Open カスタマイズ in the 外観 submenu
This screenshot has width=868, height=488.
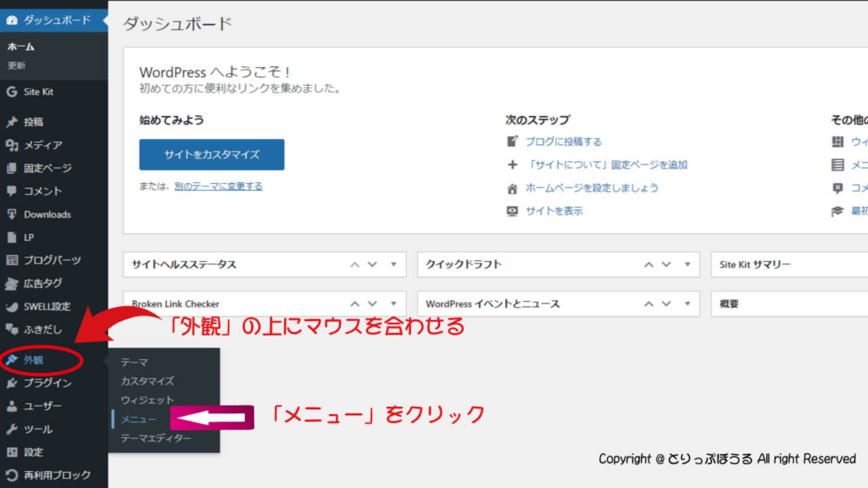click(147, 381)
